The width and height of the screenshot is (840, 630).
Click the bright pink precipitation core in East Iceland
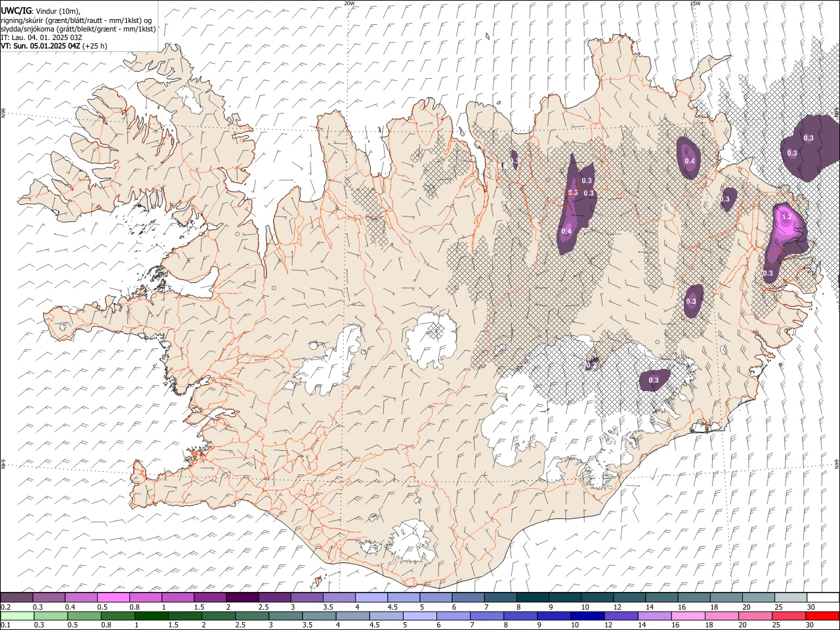pyautogui.click(x=786, y=223)
